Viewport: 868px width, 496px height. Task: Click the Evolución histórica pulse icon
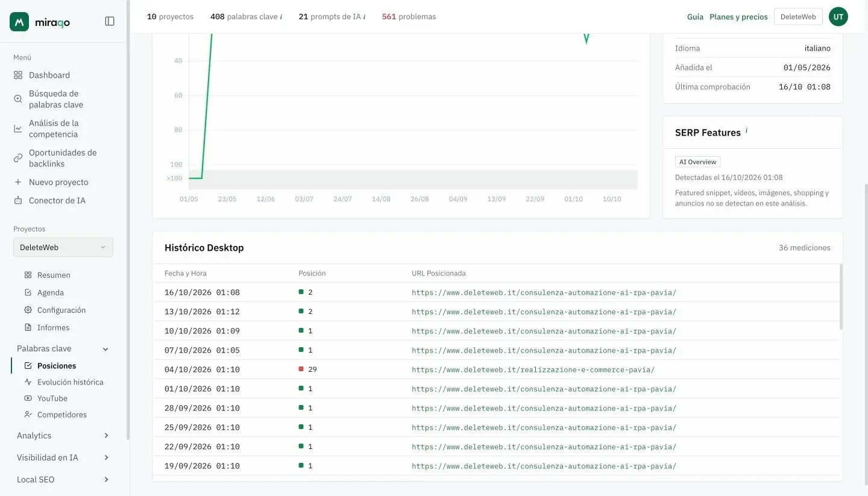coord(28,382)
